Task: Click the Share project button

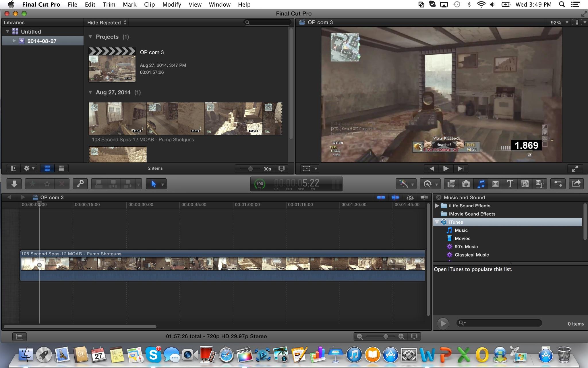Action: click(x=576, y=184)
